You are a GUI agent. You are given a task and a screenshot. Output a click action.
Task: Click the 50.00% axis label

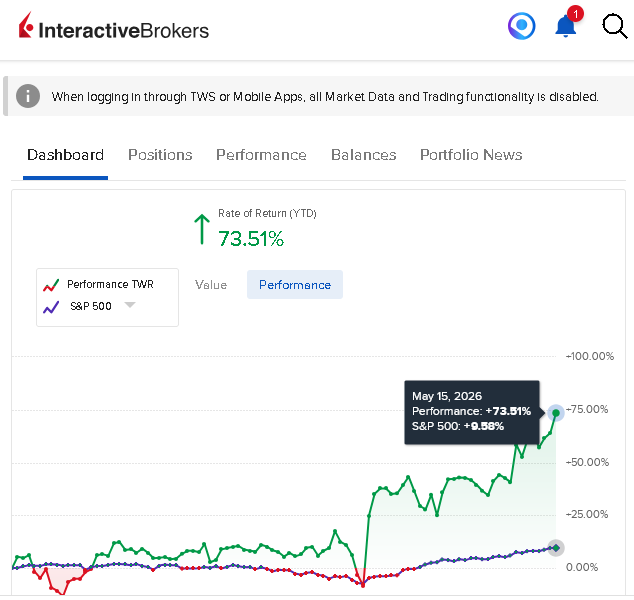[x=587, y=462]
